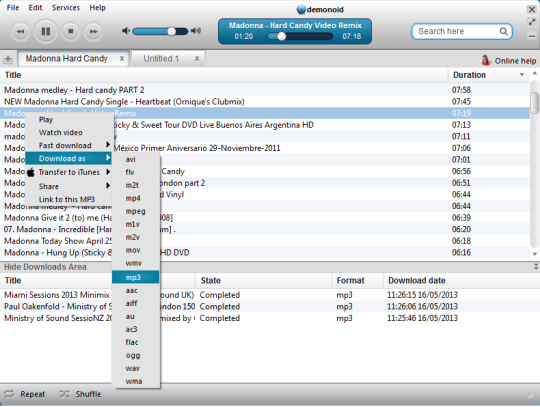Viewport: 540px width, 407px height.
Task: Expand Transfer to iTunes submenu
Action: [x=68, y=172]
